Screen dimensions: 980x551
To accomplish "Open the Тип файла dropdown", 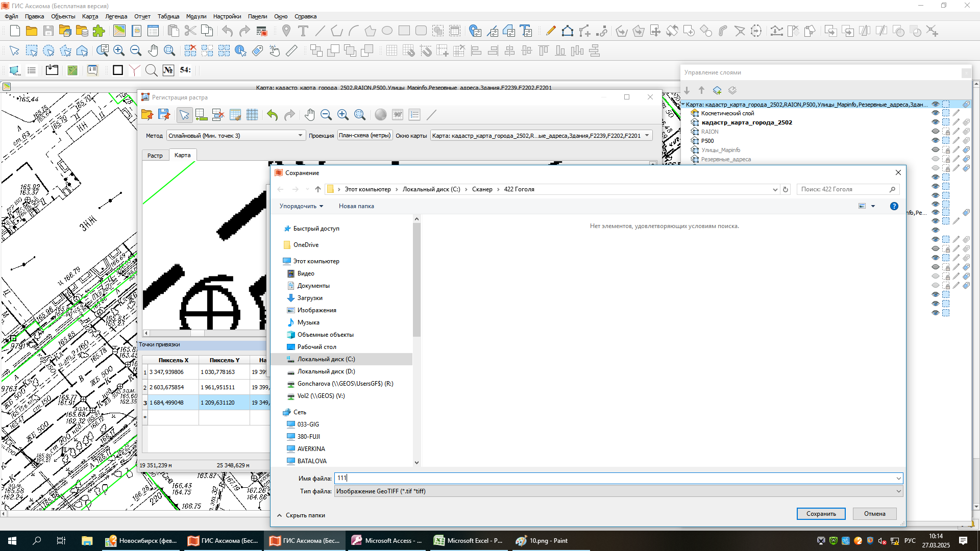I will tap(898, 491).
